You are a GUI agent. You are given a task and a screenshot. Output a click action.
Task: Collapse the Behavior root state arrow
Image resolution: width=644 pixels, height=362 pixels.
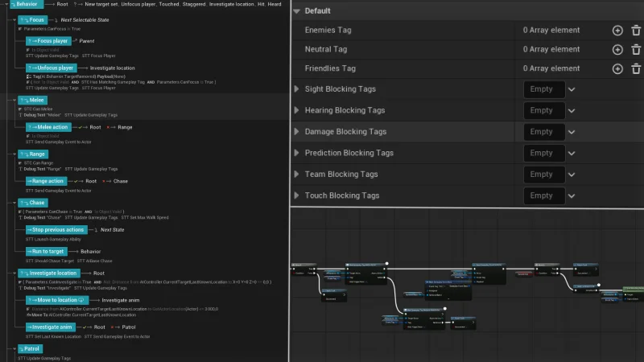pyautogui.click(x=5, y=4)
